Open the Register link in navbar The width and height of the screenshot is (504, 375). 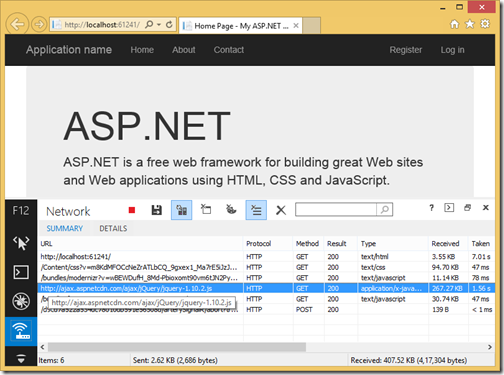tap(406, 50)
